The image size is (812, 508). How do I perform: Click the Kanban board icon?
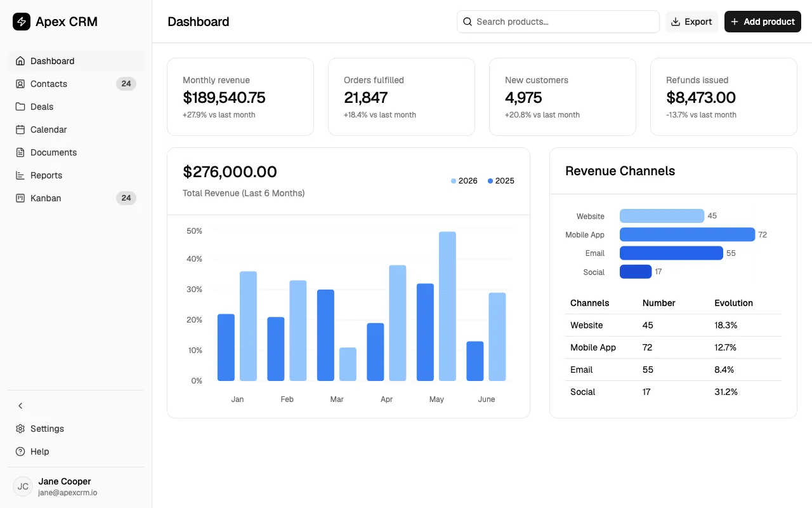click(20, 198)
